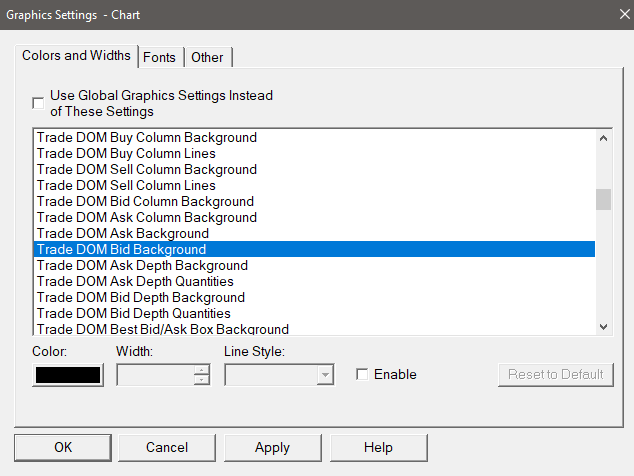
Task: Tick the Use Global Graphics Settings checkbox
Action: (x=39, y=103)
